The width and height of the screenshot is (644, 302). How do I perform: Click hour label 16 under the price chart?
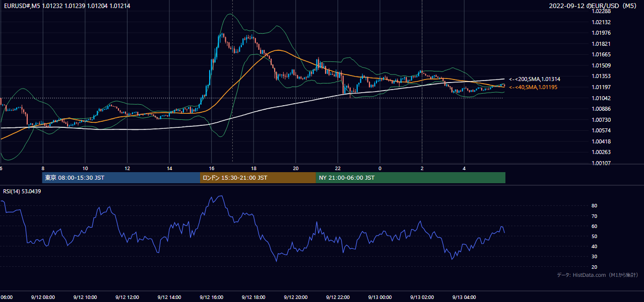click(x=212, y=169)
